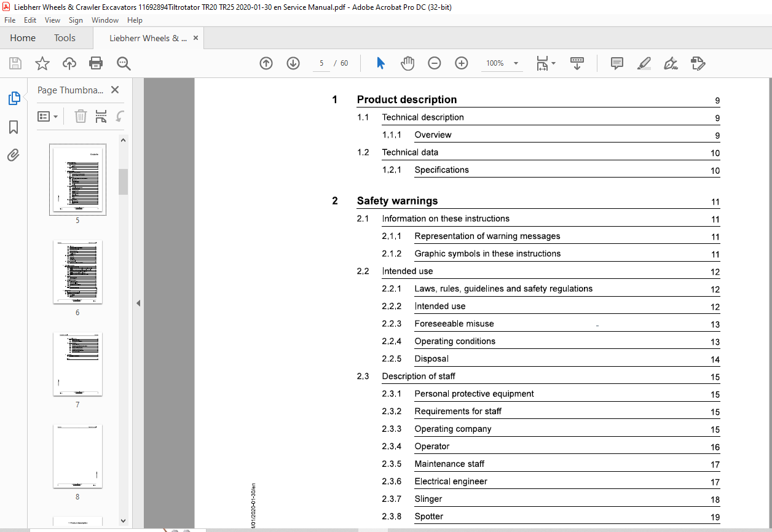Jump to Safety warnings section link
772x532 pixels.
click(398, 201)
